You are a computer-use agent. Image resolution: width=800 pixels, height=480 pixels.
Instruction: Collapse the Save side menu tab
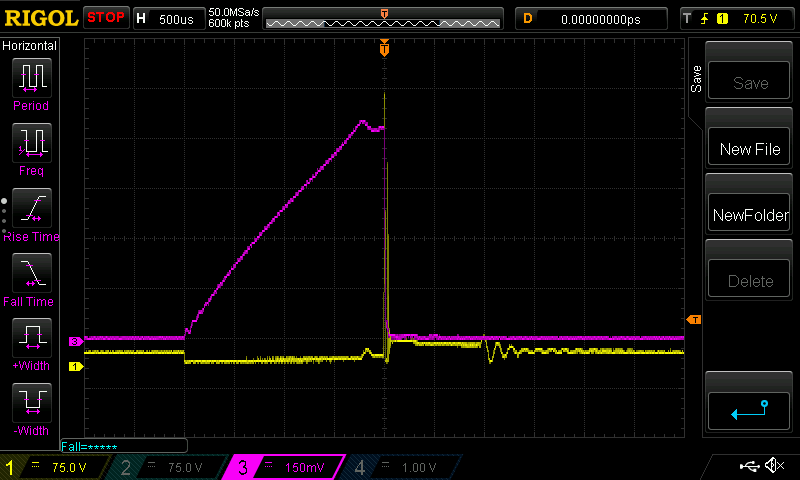696,80
